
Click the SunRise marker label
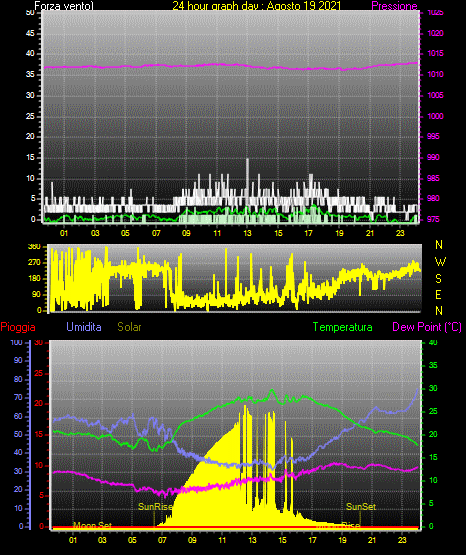155,507
